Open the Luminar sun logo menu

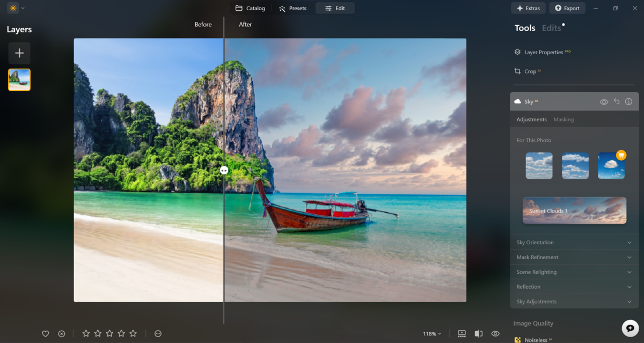tap(13, 8)
